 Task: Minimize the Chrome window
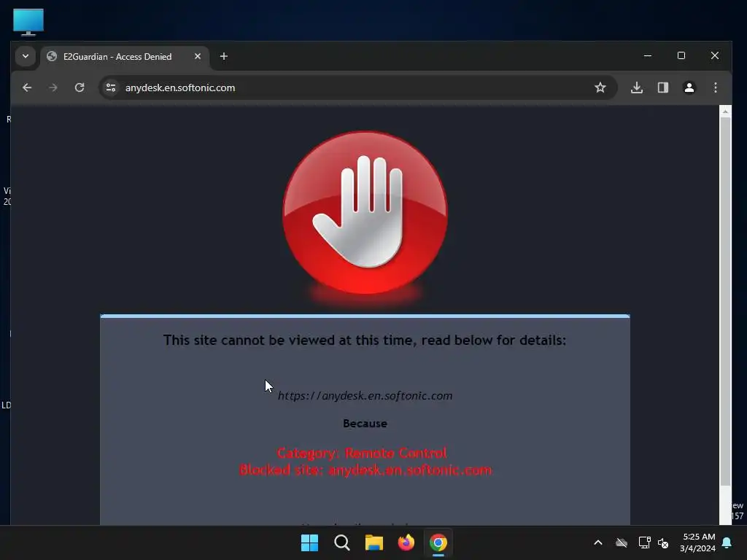point(648,55)
